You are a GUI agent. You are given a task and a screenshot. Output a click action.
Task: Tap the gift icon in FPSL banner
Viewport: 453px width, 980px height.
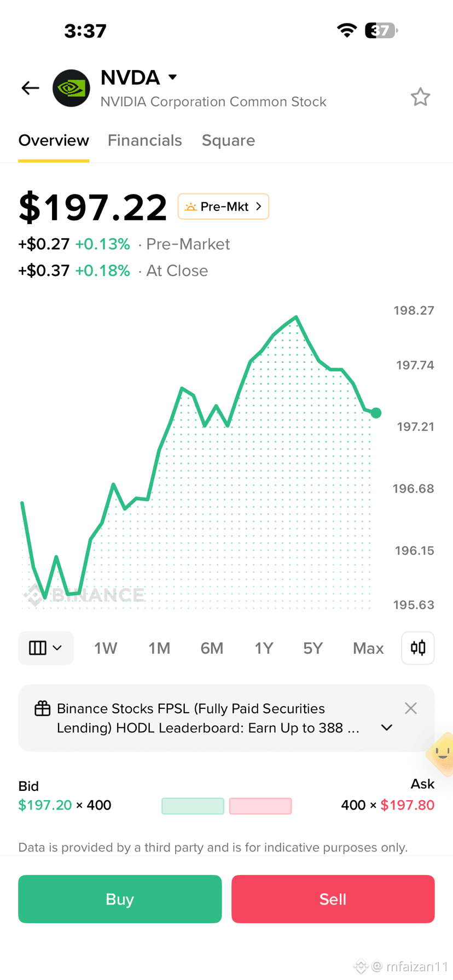(43, 708)
